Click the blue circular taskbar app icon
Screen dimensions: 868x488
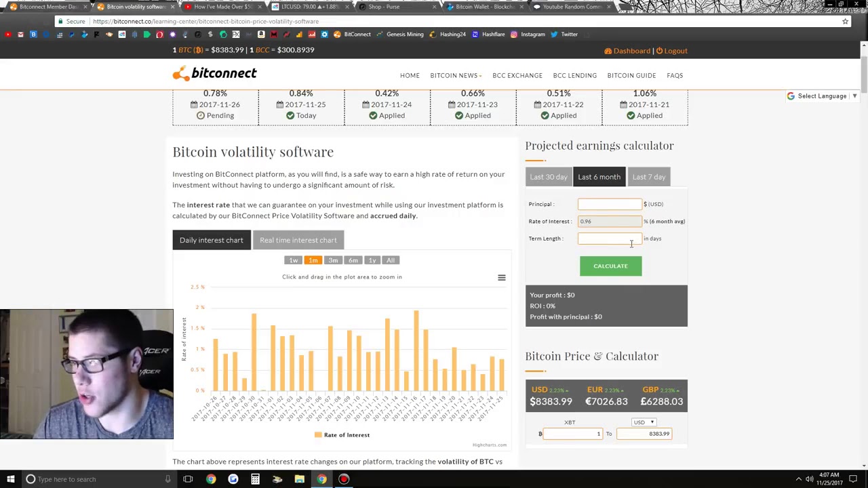tap(233, 479)
